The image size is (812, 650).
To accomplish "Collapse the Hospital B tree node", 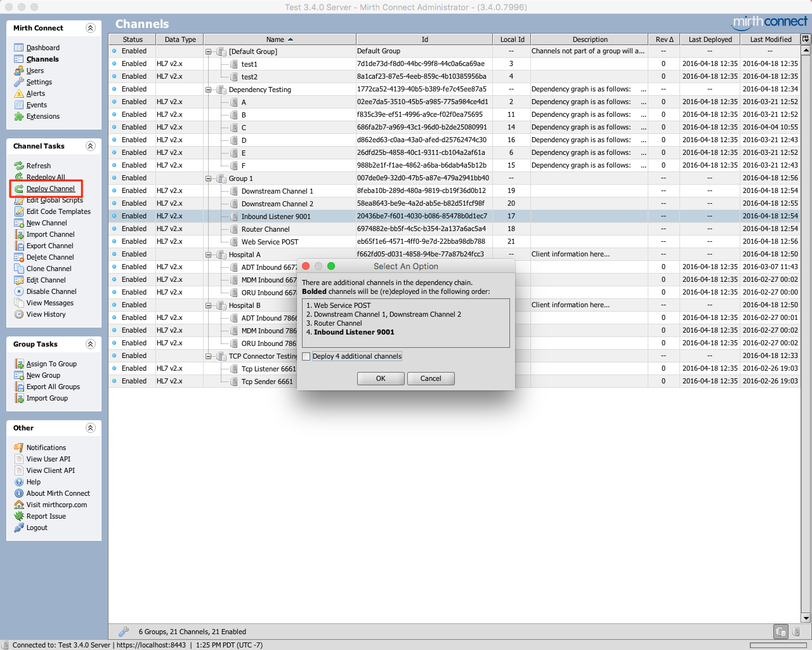I will point(208,305).
